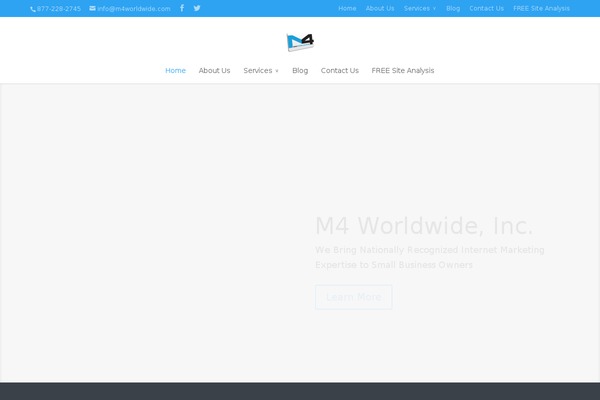The image size is (600, 400).
Task: Expand Services arrow in top blue bar
Action: tap(434, 8)
